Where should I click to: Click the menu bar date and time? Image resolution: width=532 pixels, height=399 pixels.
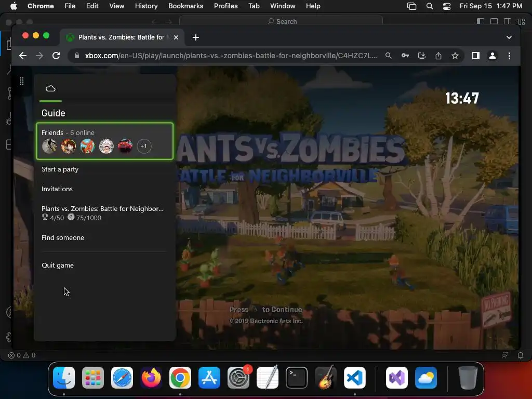point(490,6)
